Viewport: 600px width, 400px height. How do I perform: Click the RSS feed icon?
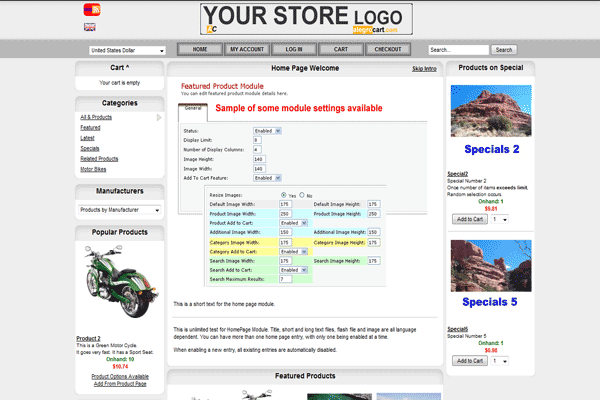point(90,9)
